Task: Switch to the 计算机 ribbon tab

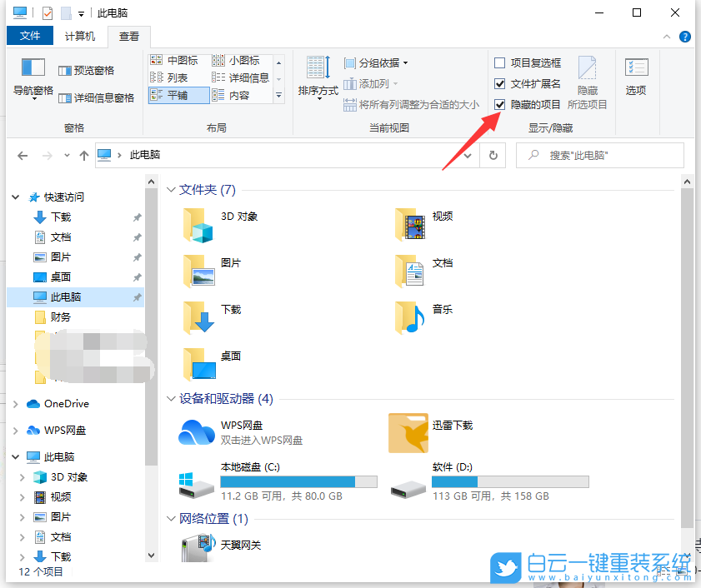Action: (81, 36)
